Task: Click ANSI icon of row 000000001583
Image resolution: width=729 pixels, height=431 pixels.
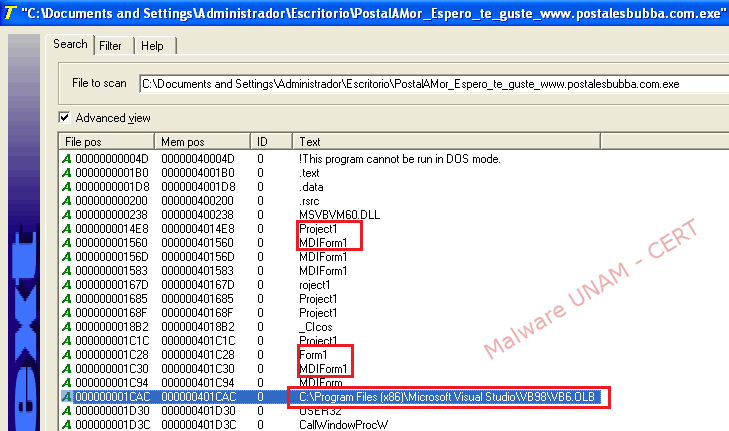Action: [x=67, y=271]
